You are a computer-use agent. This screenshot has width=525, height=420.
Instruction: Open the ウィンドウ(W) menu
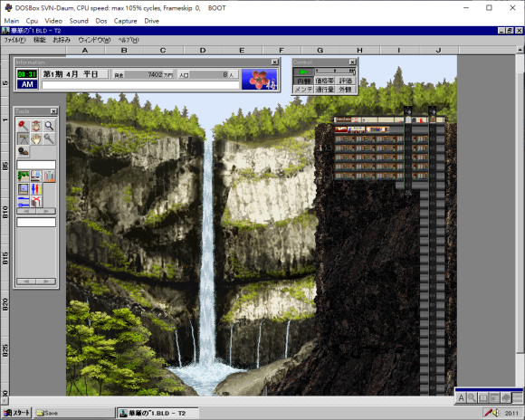94,40
